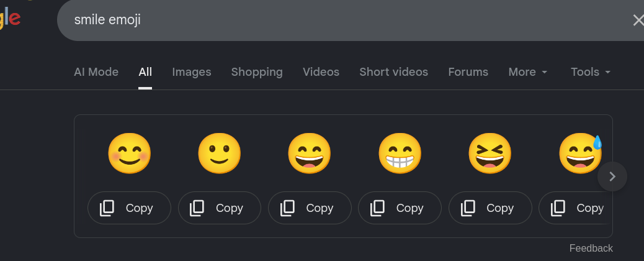
Task: Click the Feedback link
Action: [591, 248]
